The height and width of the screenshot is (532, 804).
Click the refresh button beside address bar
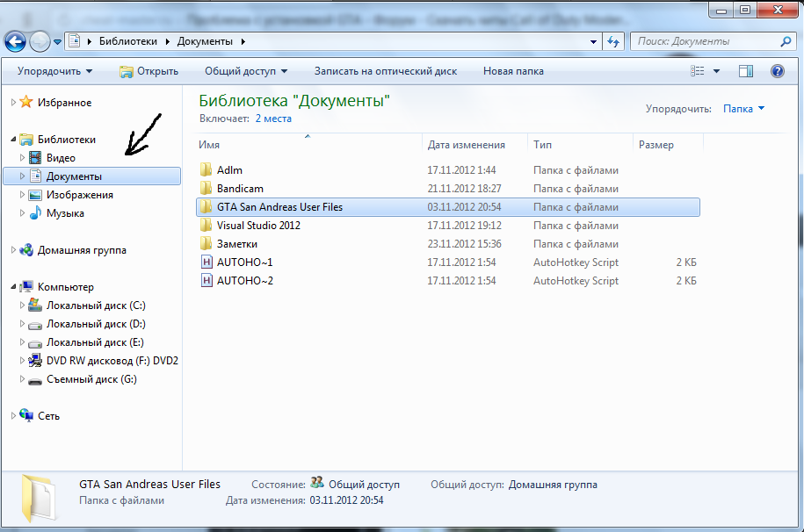pos(614,41)
